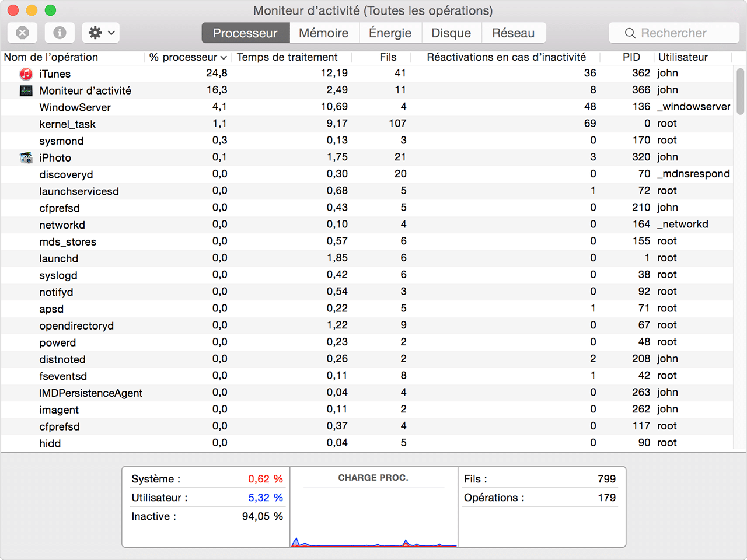Click the vertical scrollbar thumb in list
This screenshot has width=747, height=560.
[x=740, y=90]
